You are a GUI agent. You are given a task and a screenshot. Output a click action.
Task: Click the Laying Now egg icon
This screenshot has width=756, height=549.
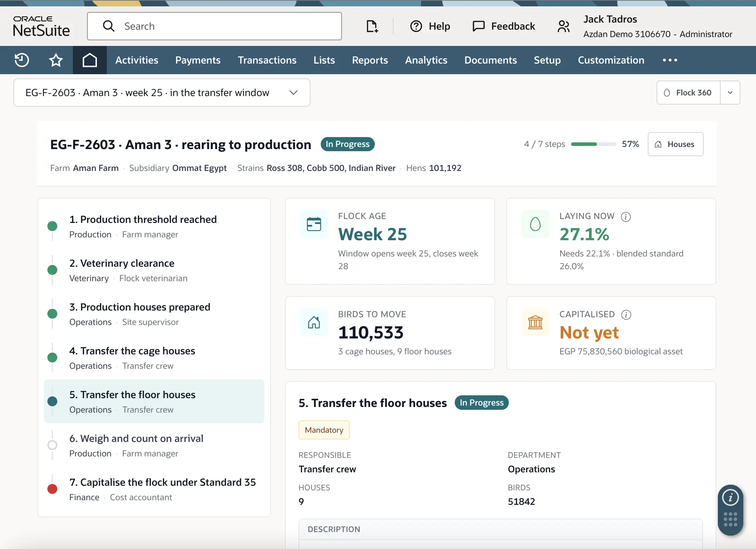pos(535,224)
